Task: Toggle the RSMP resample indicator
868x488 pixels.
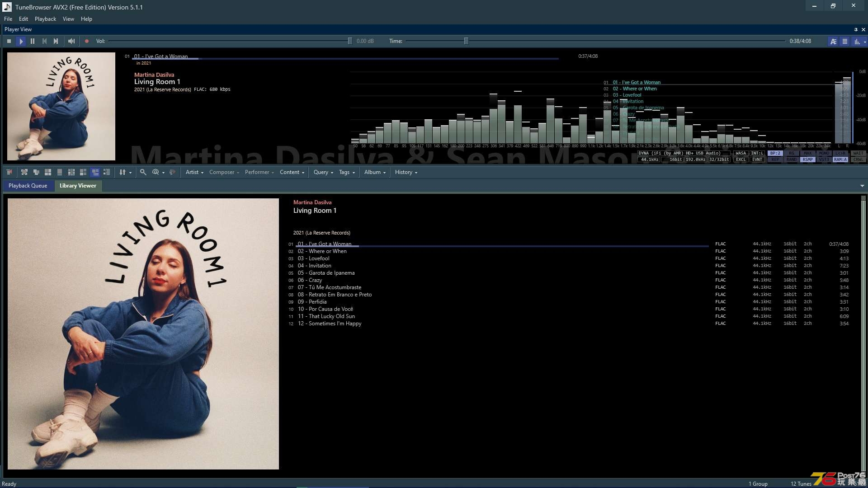Action: coord(808,160)
